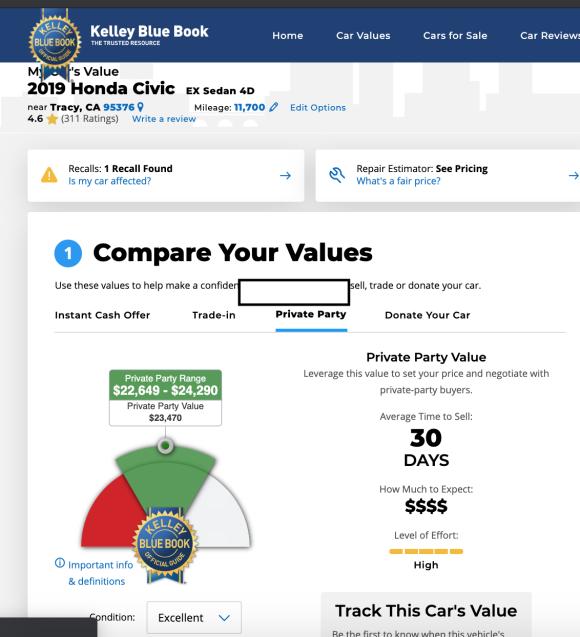580x637 pixels.
Task: Click the Kelley Blue Book badge on the gauge
Action: 165,544
